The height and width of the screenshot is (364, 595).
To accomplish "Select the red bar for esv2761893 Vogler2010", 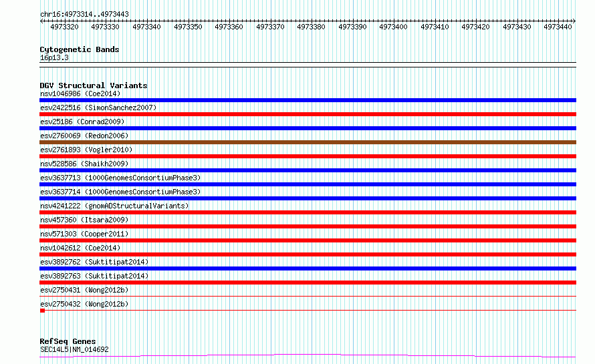I will [x=308, y=156].
